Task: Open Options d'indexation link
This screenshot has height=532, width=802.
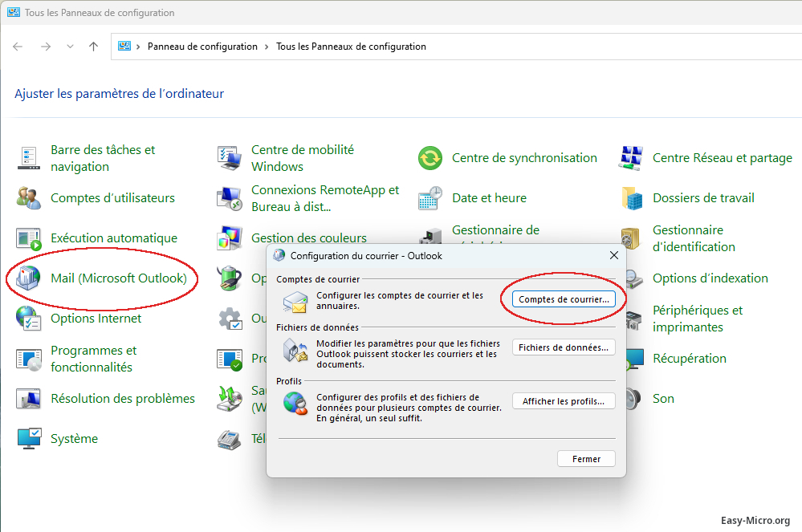Action: pos(710,278)
